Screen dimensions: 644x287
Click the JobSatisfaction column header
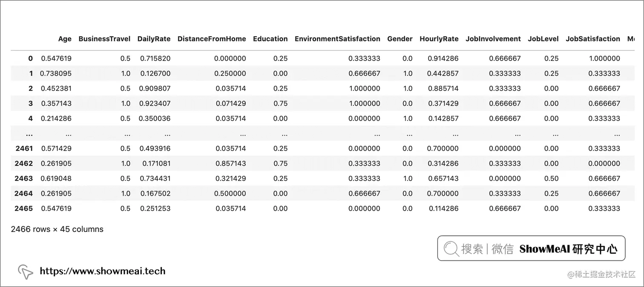(x=593, y=39)
